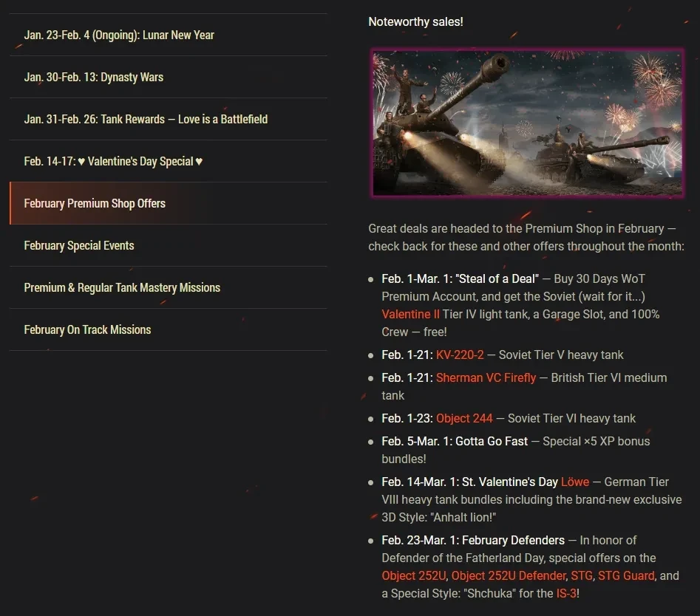
Task: Open the STG tank link
Action: pos(582,575)
